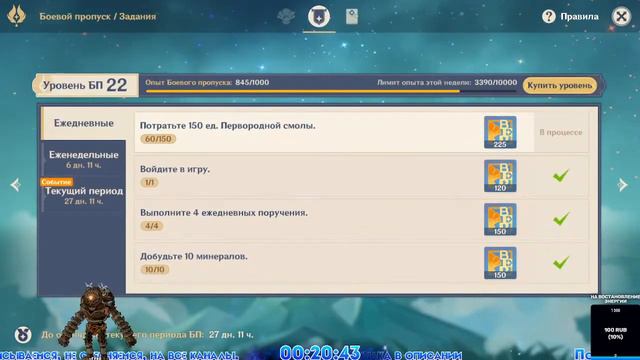The image size is (640, 360).
Task: Click the 1/1 progress badge
Action: coord(149,183)
